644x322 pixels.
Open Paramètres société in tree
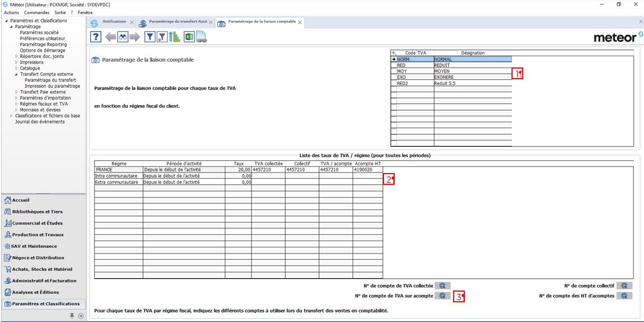pyautogui.click(x=39, y=33)
